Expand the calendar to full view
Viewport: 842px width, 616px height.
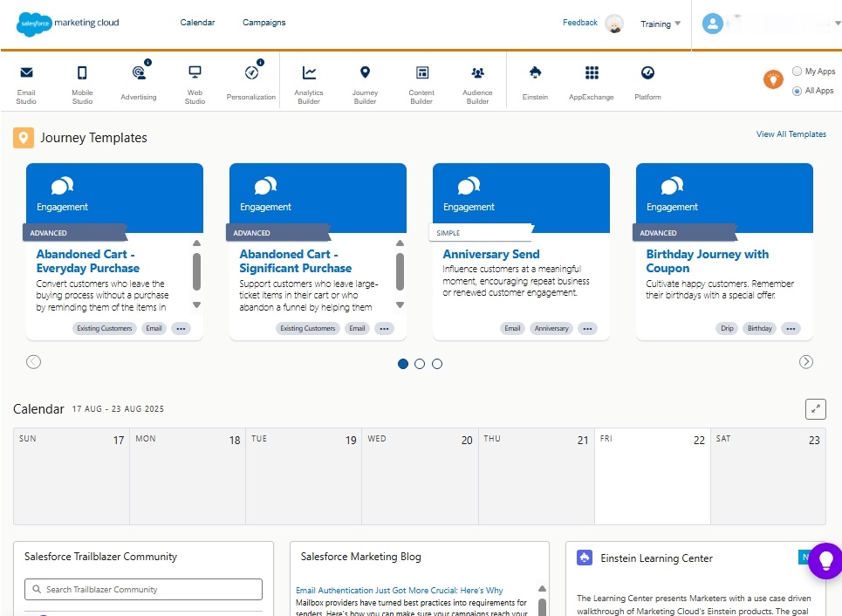[x=816, y=409]
